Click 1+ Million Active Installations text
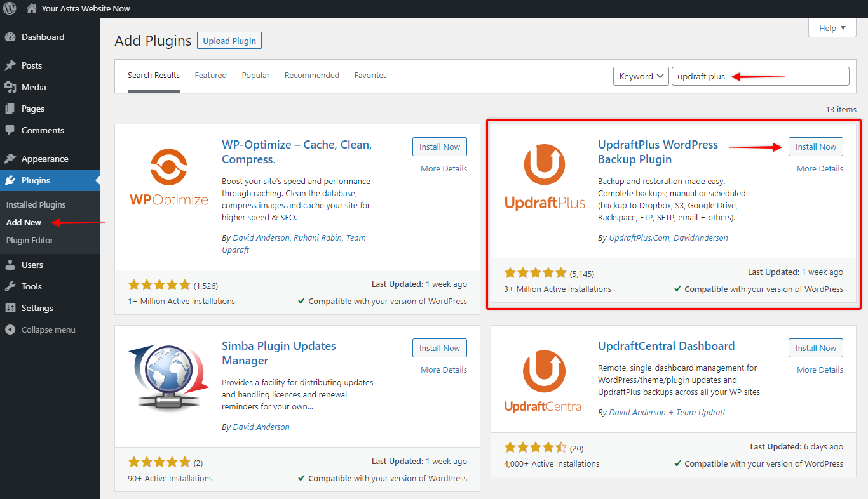Viewport: 868px width, 499px height. pos(181,301)
